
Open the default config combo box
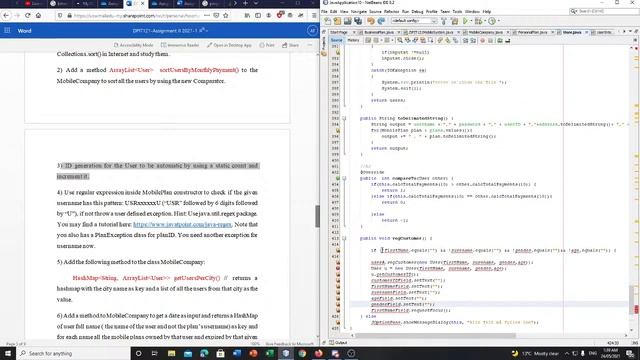coord(414,21)
